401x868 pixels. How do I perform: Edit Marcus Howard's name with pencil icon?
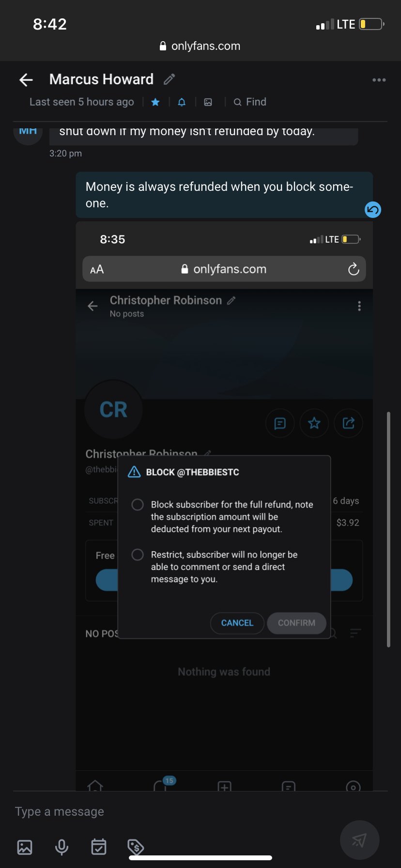169,79
